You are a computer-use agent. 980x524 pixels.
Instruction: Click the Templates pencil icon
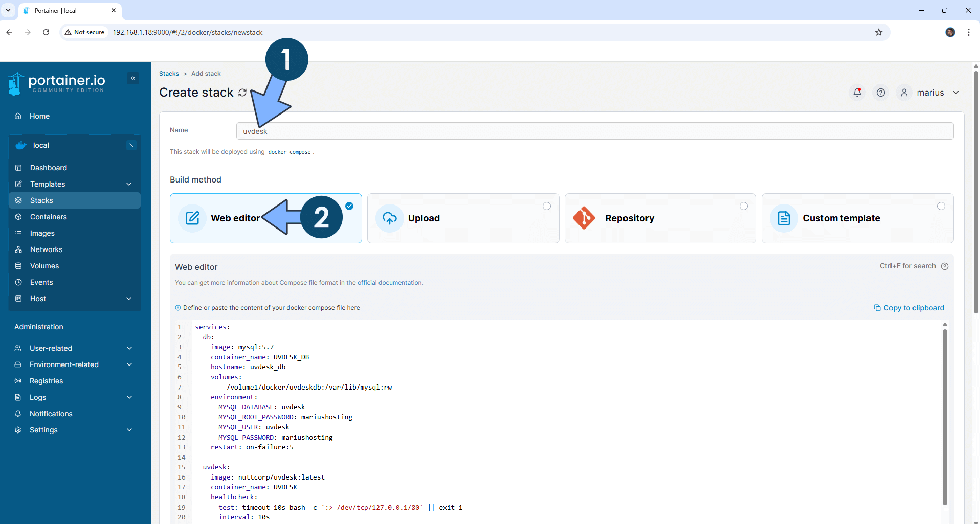click(18, 184)
